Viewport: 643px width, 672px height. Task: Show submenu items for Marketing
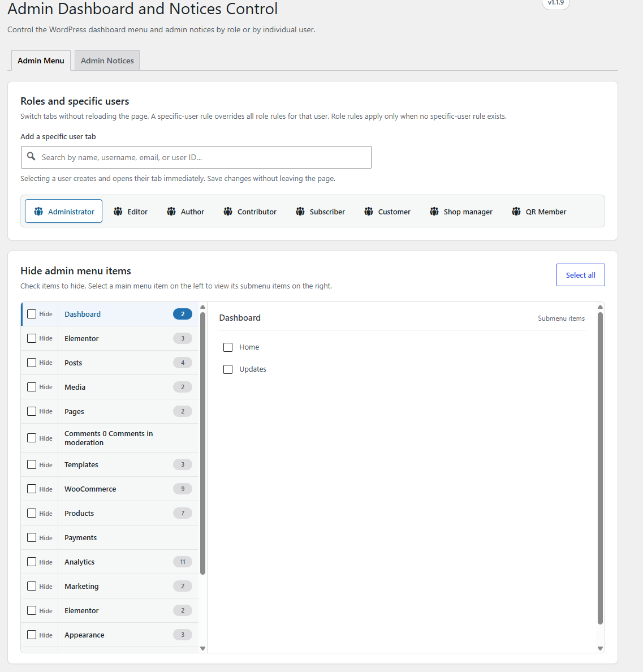(x=128, y=586)
